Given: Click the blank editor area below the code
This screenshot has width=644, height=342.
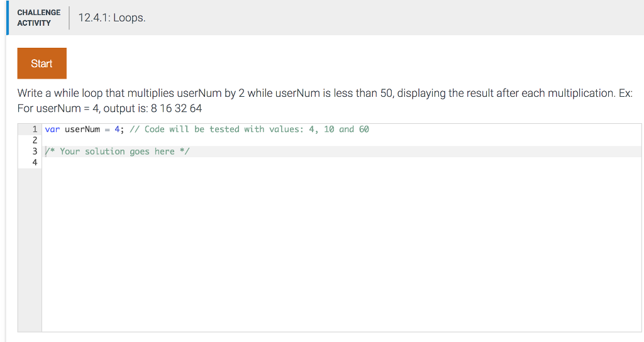Looking at the screenshot, I should pos(340,251).
